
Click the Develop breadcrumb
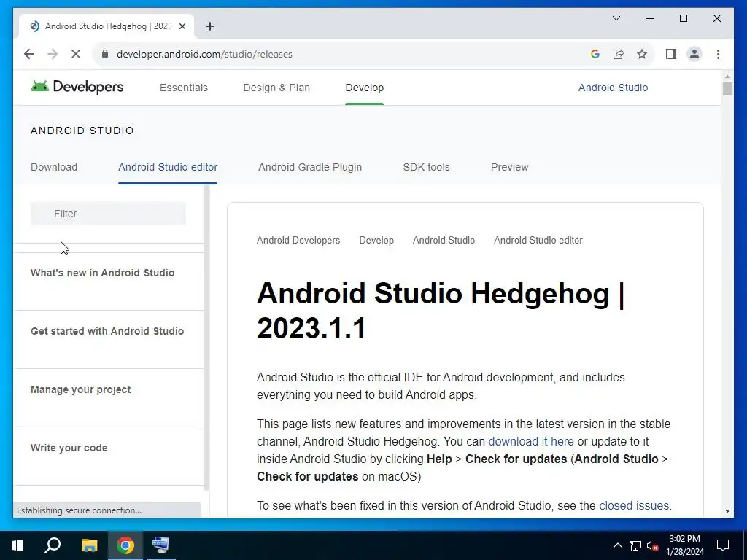coord(376,241)
